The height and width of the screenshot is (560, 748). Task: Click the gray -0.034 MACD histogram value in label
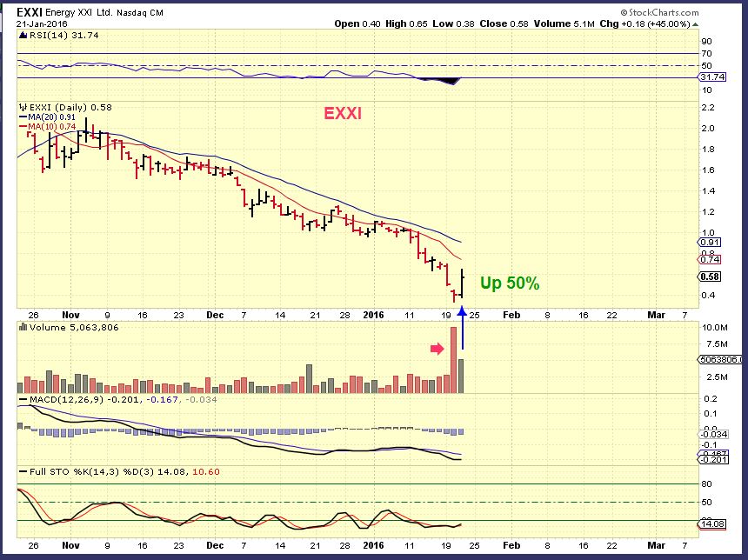pos(201,400)
